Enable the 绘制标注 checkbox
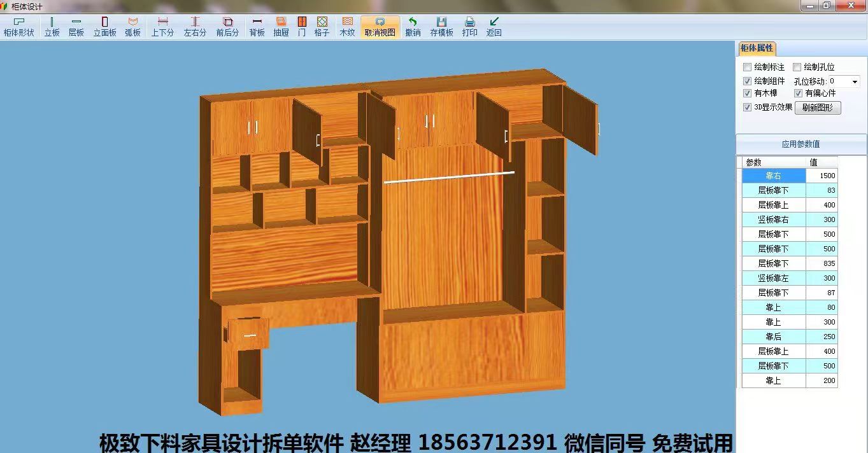 (x=748, y=67)
